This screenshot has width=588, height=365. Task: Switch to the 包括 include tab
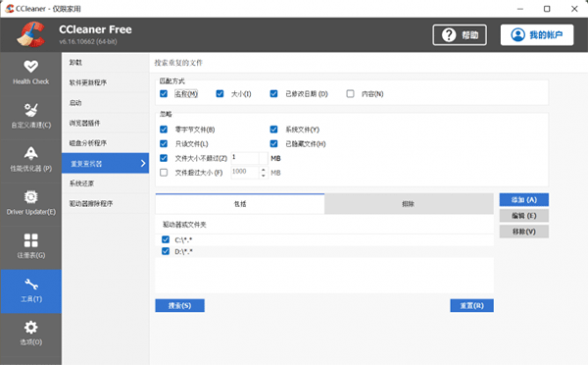[240, 204]
